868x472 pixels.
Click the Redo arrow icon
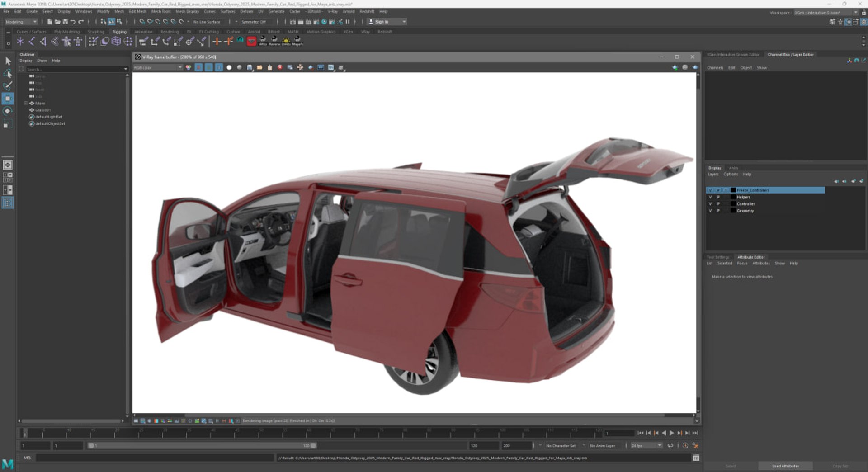[x=81, y=22]
